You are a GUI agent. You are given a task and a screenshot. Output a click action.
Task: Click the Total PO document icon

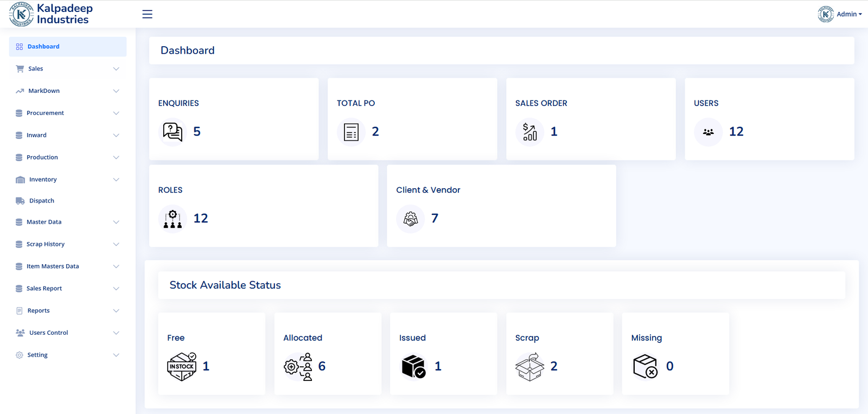pyautogui.click(x=351, y=132)
